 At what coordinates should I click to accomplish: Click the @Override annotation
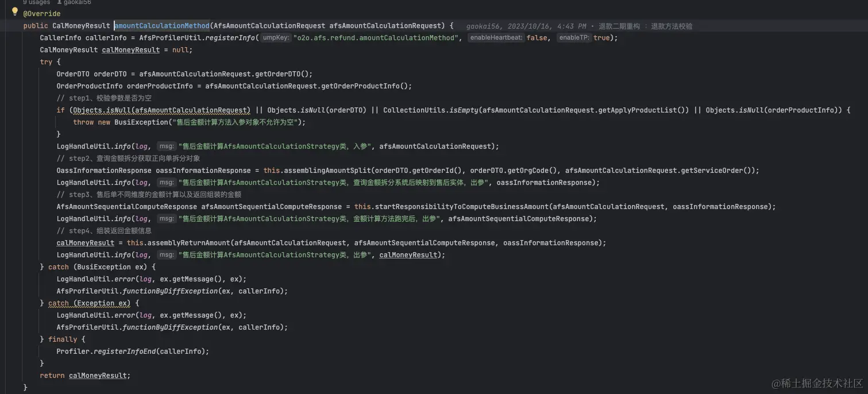point(42,14)
